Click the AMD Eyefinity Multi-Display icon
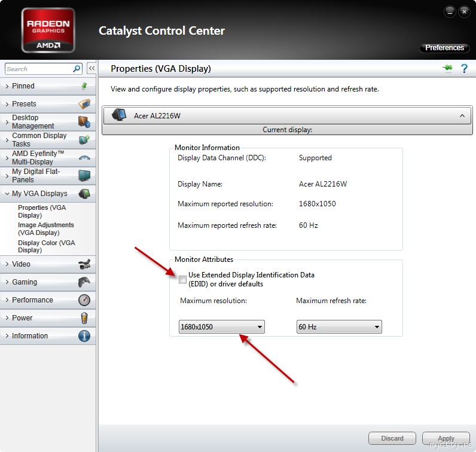Viewport: 476px width, 452px height. click(x=84, y=158)
